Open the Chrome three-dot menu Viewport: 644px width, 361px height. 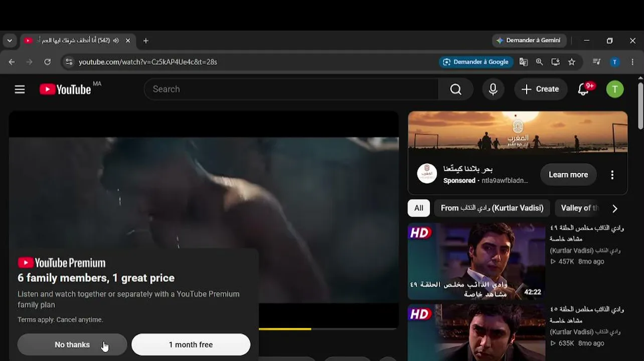click(632, 62)
